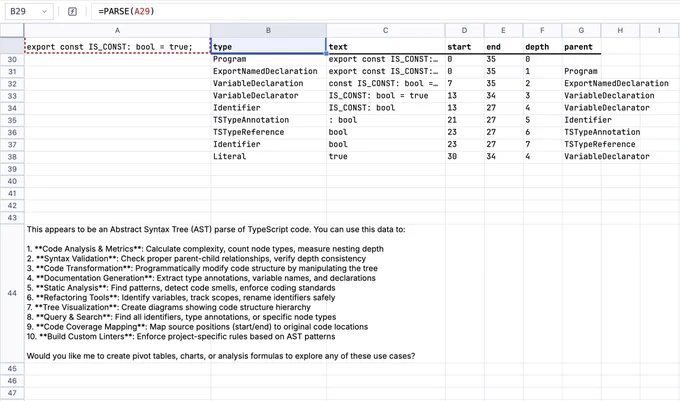This screenshot has height=401, width=680.
Task: Select column G header
Action: coord(581,30)
